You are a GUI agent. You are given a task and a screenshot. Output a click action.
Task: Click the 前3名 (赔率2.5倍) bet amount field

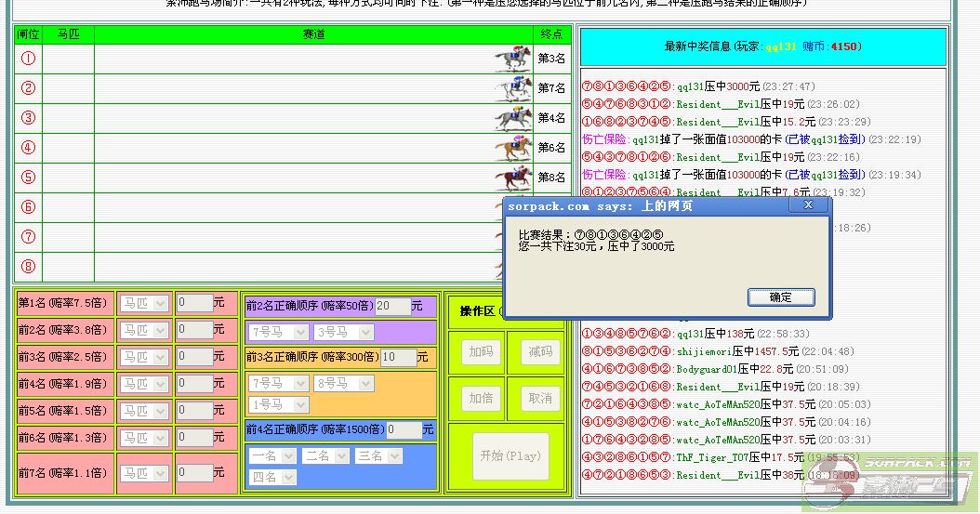click(195, 357)
